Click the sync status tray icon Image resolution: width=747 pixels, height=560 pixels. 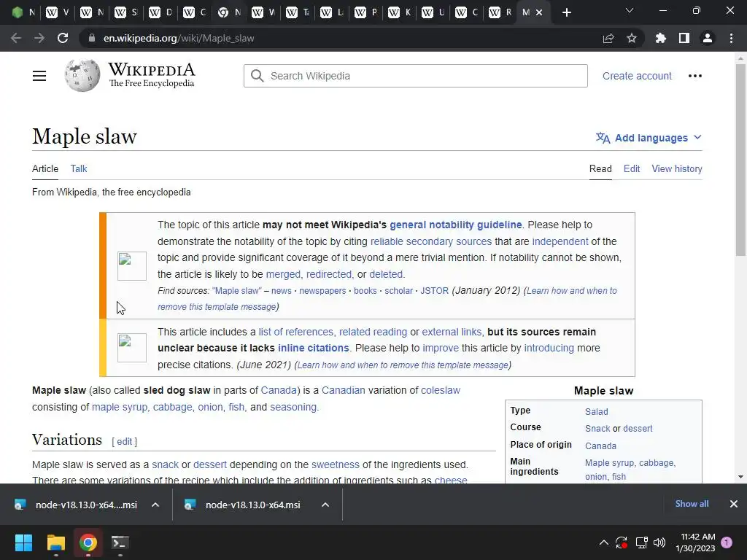coord(622,542)
